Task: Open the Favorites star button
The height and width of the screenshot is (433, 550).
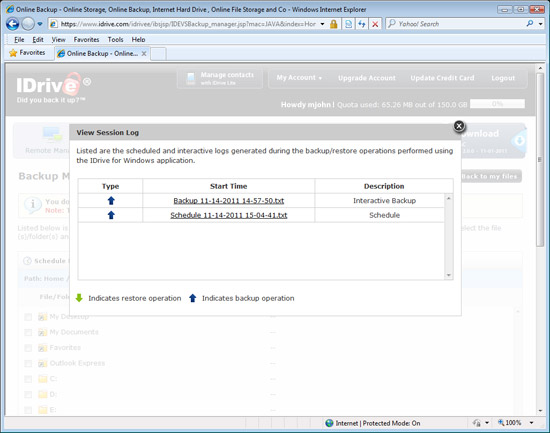Action: tap(27, 53)
